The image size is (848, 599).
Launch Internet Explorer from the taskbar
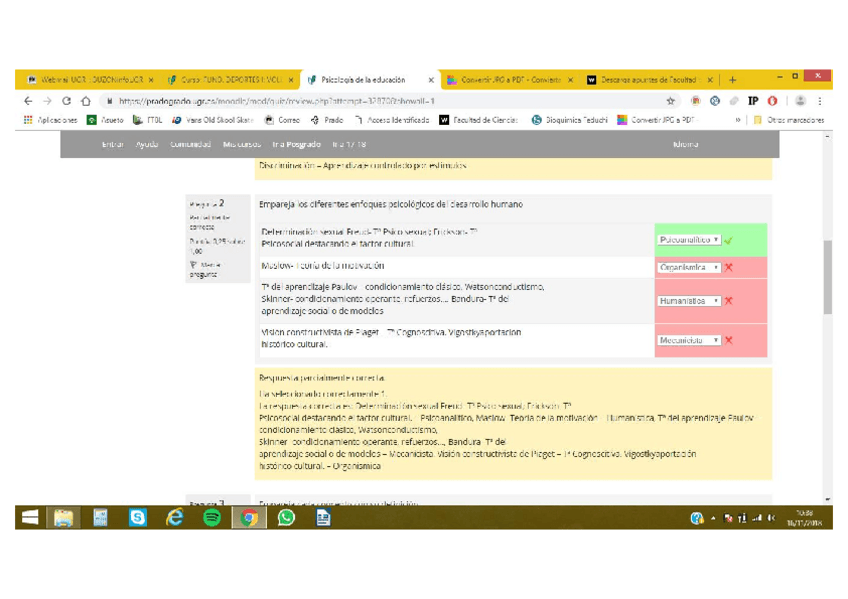click(175, 517)
